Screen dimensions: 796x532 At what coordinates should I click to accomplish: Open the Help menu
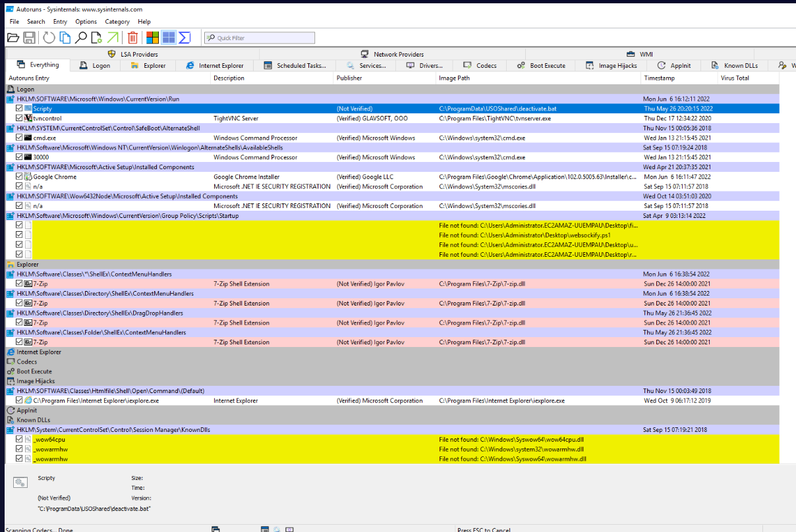[144, 22]
